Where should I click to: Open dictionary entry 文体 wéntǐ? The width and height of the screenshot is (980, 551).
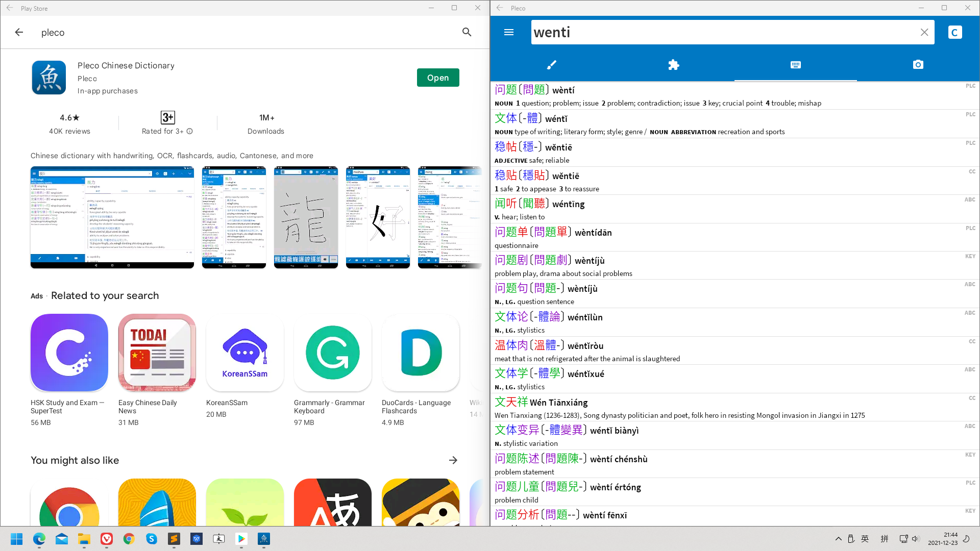(x=734, y=124)
